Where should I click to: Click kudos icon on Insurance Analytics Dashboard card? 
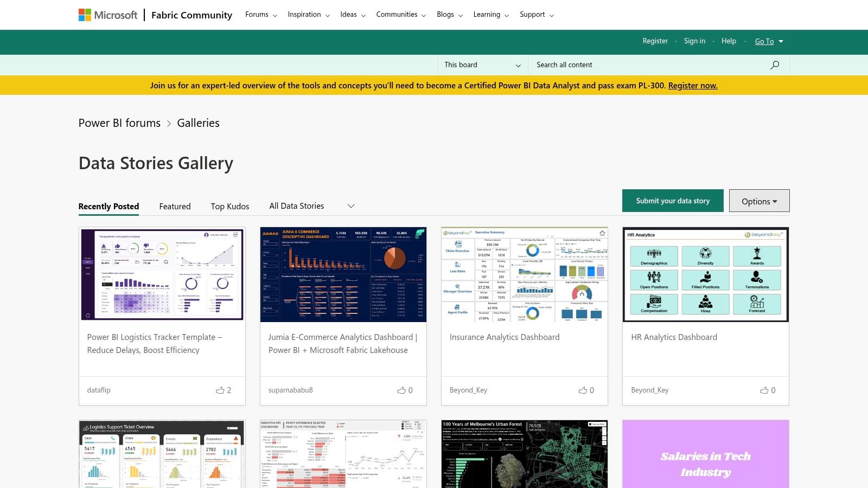point(583,390)
